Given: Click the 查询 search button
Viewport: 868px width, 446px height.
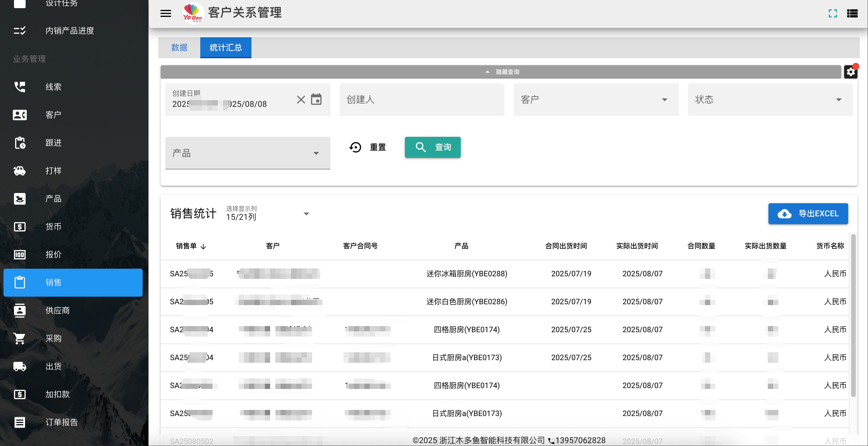Looking at the screenshot, I should [433, 147].
